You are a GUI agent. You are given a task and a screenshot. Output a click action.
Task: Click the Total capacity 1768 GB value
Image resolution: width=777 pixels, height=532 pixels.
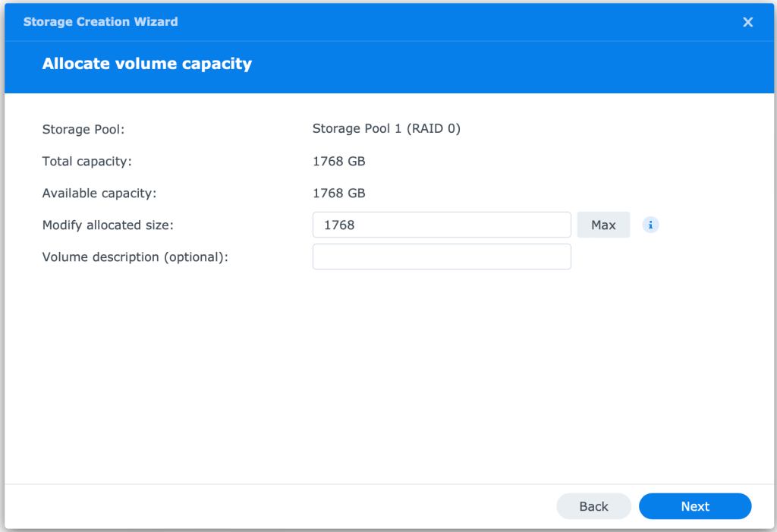(338, 161)
